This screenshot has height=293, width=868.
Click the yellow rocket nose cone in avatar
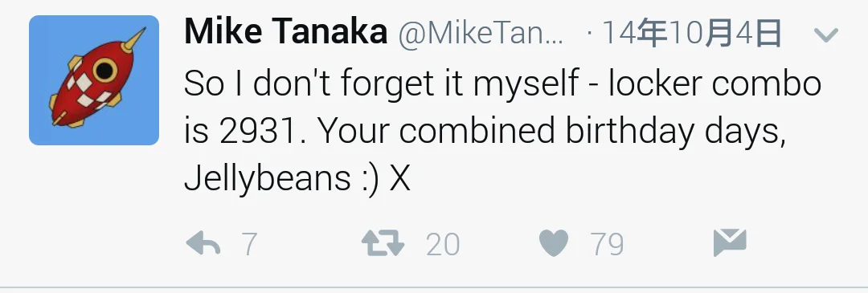pos(134,40)
